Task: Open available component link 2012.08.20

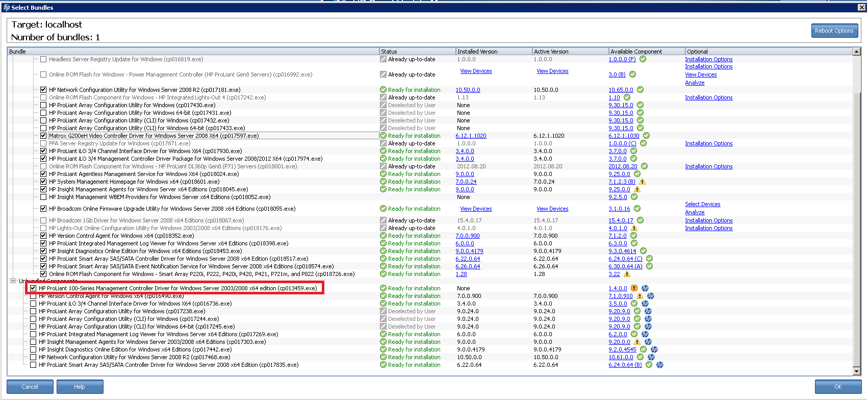Action: [623, 166]
